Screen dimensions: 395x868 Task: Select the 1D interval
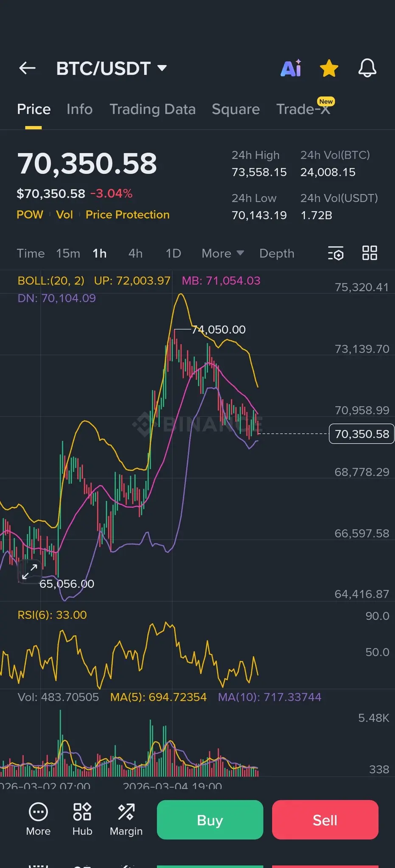point(173,253)
